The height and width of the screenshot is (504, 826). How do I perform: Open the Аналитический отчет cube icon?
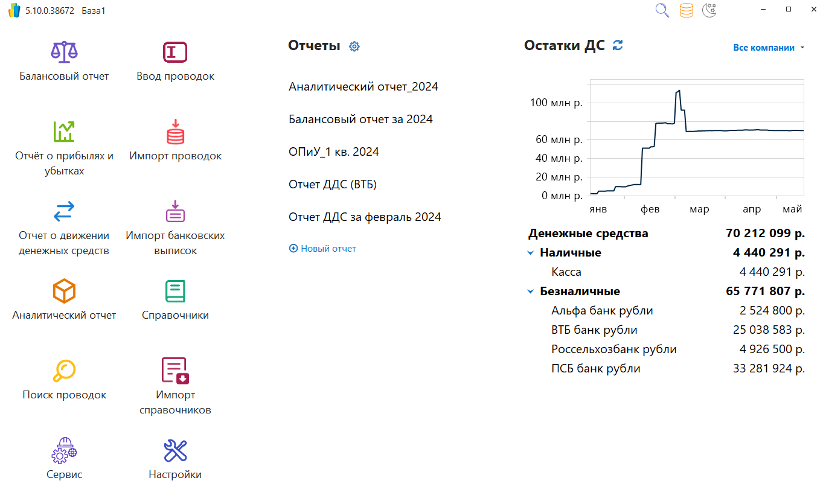pos(64,291)
